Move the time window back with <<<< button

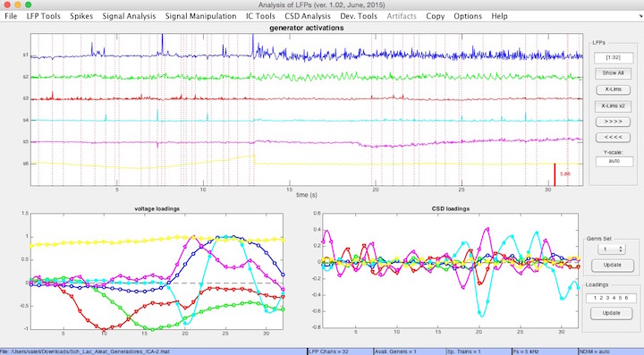[614, 138]
